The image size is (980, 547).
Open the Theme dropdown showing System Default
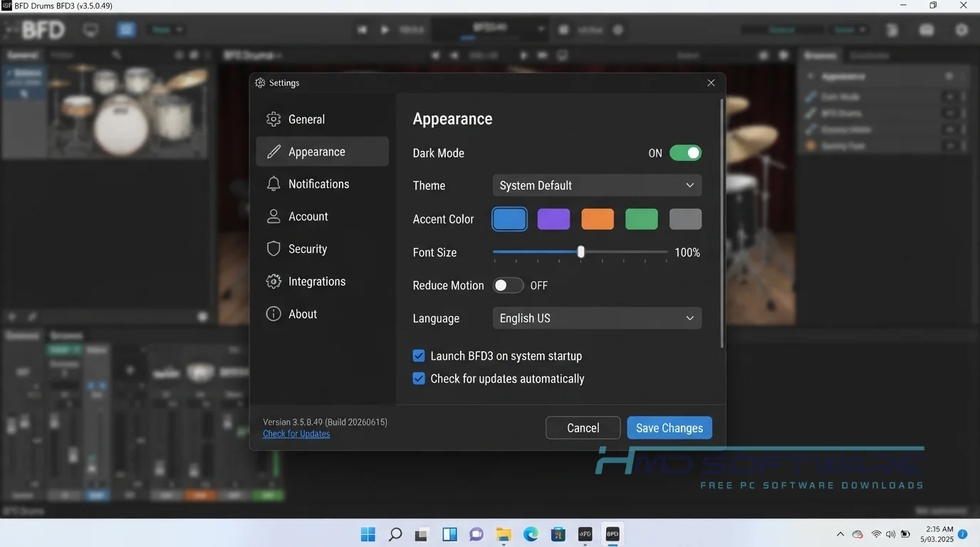click(x=597, y=185)
